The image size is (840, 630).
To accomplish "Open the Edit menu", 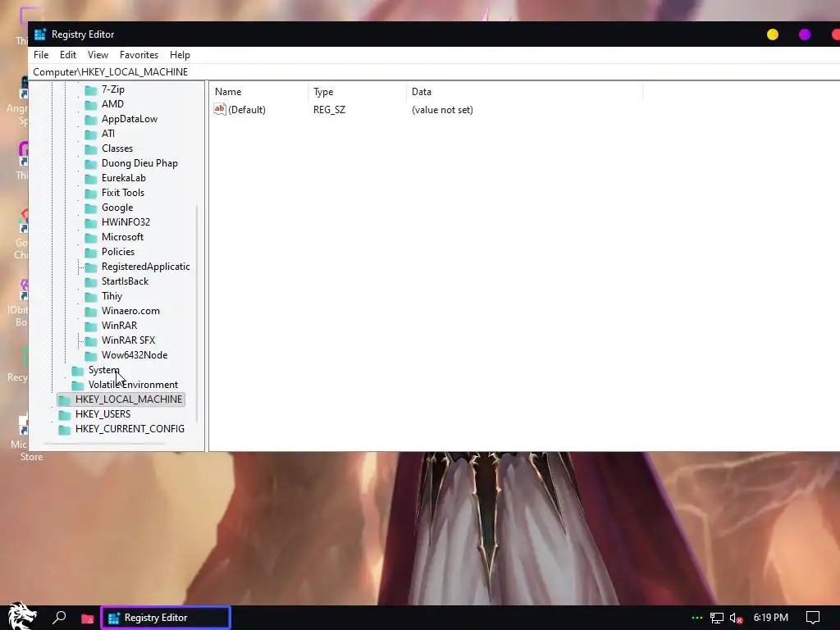I will tap(68, 55).
